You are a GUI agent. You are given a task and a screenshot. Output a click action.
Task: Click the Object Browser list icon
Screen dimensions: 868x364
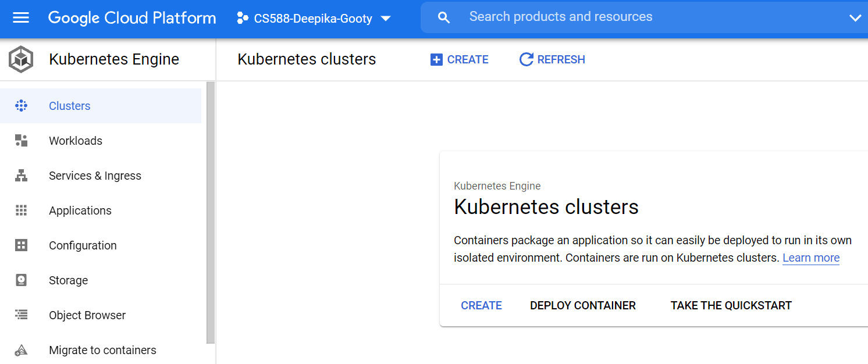21,315
